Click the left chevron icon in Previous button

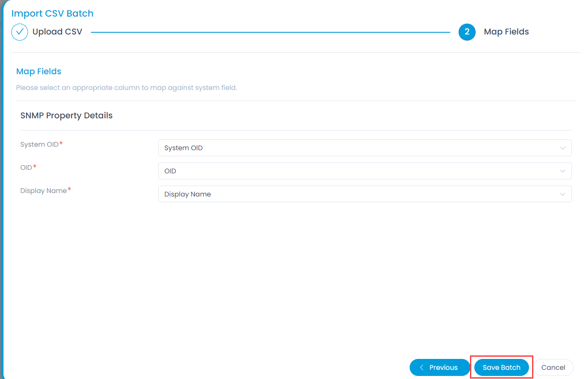tap(422, 368)
